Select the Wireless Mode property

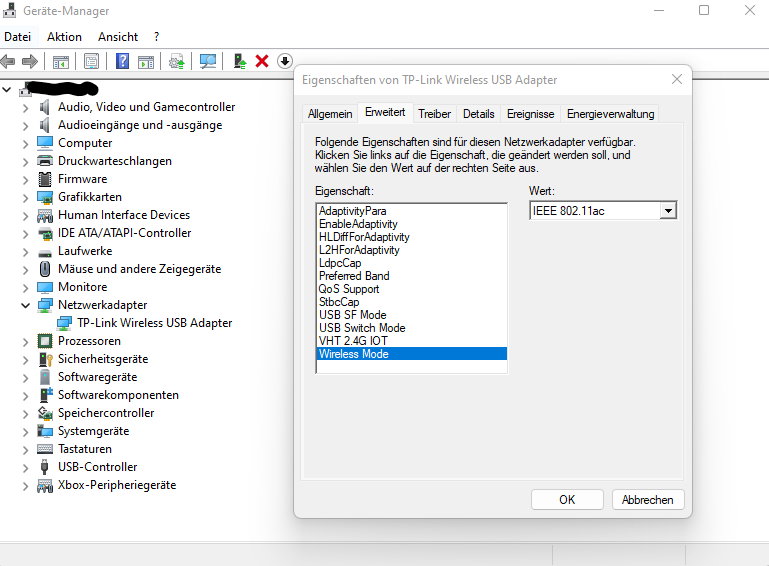point(411,354)
